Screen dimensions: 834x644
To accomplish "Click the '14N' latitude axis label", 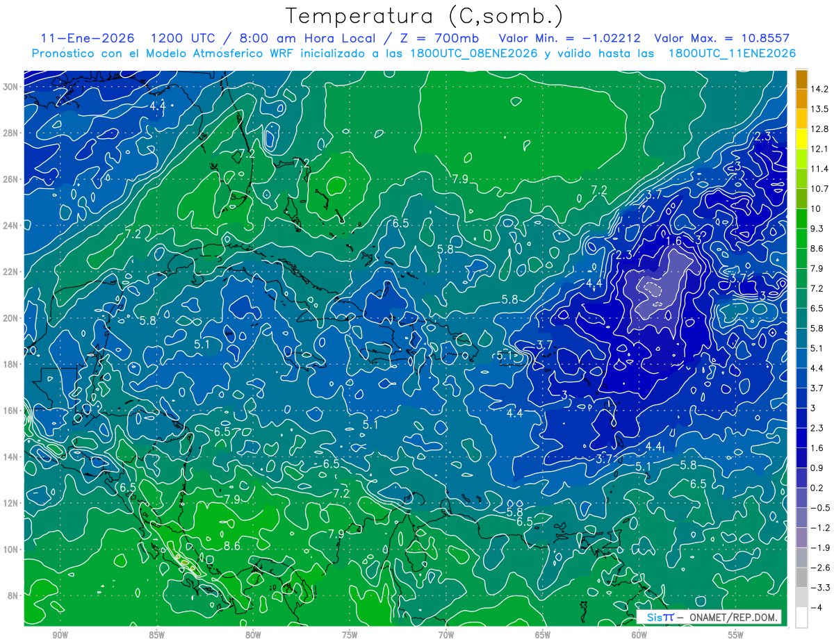I will tap(12, 456).
